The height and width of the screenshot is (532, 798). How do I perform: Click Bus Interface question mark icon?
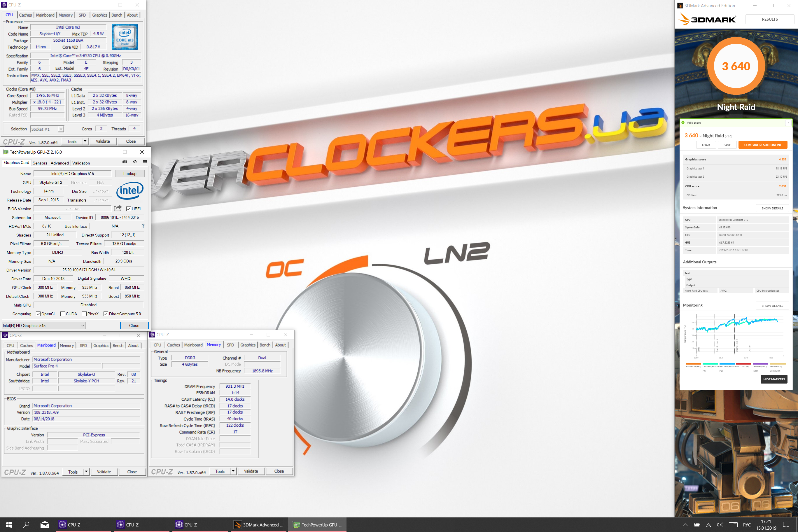pos(143,226)
